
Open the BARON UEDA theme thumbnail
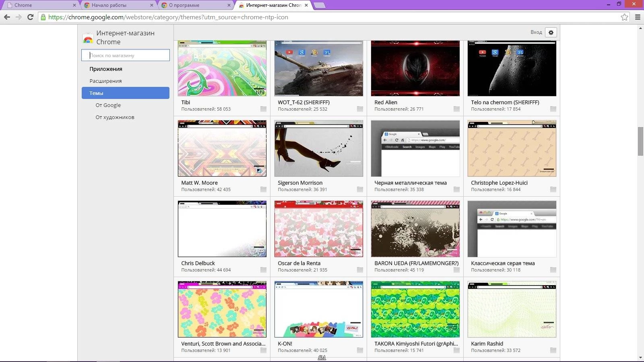415,229
